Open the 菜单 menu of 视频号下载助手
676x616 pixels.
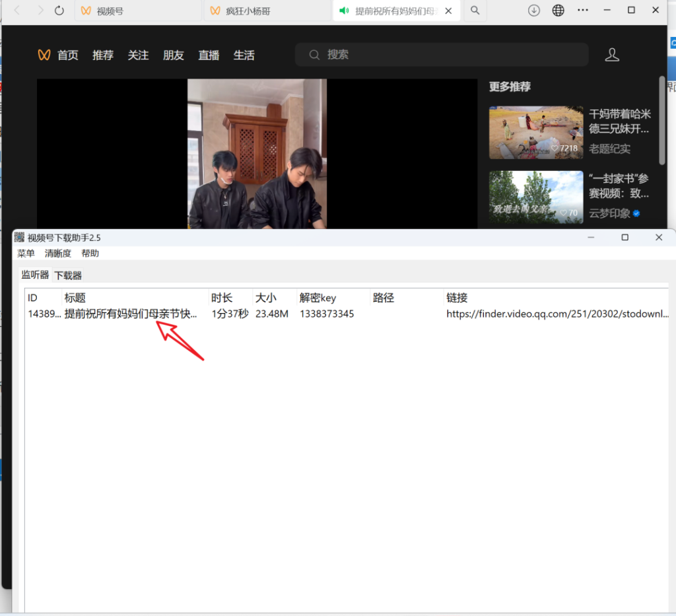tap(25, 253)
